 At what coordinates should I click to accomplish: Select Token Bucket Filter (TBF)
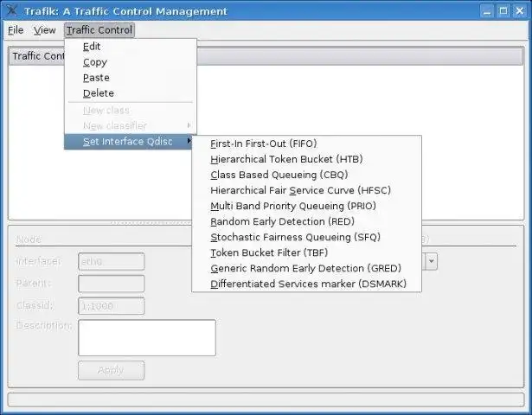tap(307, 253)
